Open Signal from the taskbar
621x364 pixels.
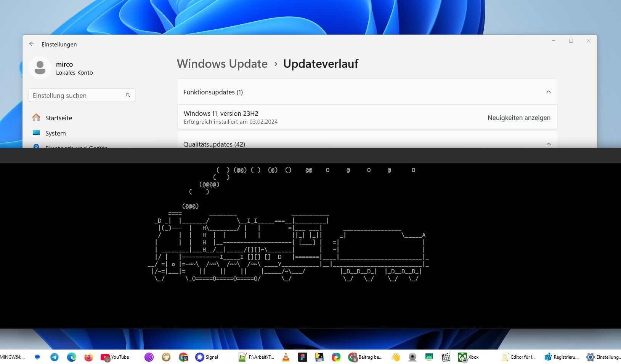point(207,357)
